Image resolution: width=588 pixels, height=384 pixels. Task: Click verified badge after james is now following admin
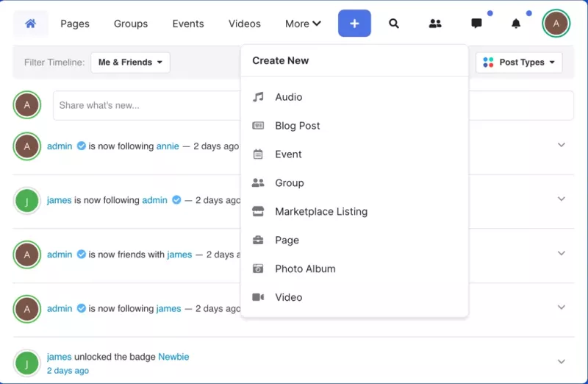click(176, 199)
